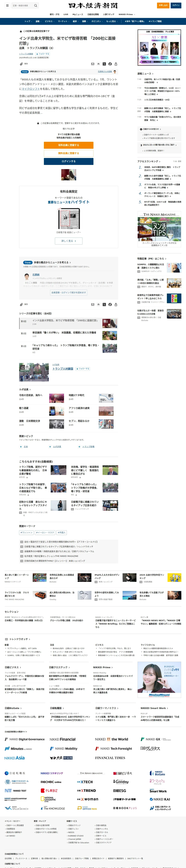Toggle フォローする beside トランプ人材鎖国 under the headline
Screen dimensions: 186x868
click(43, 54)
